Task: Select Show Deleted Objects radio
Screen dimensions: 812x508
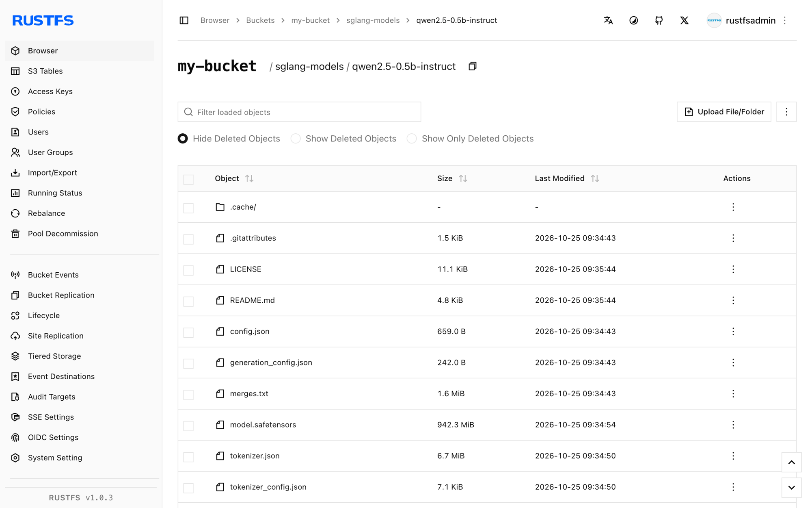Action: pyautogui.click(x=296, y=139)
